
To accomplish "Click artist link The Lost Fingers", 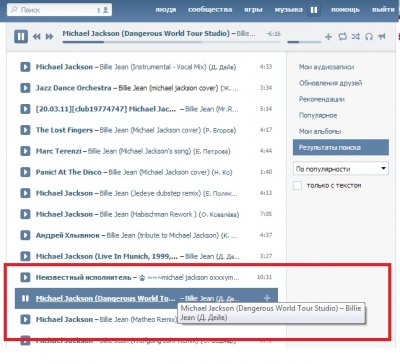I will (64, 130).
